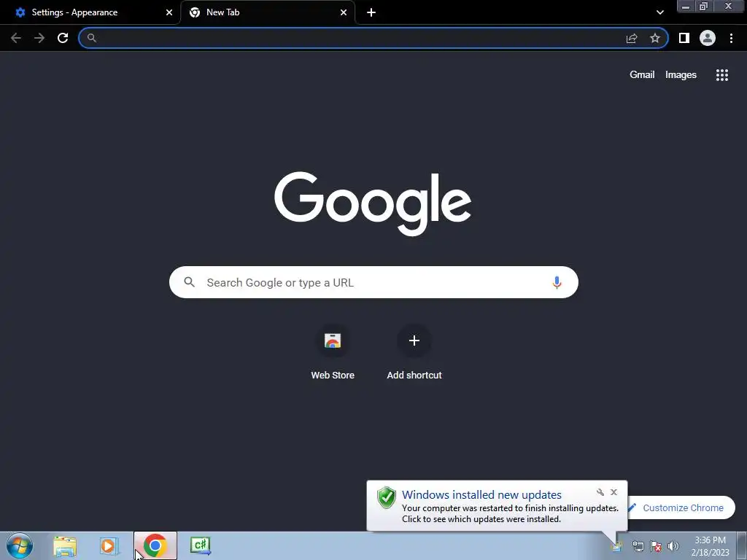Screen dimensions: 747x560
Task: Share this page from the address bar
Action: pyautogui.click(x=632, y=38)
